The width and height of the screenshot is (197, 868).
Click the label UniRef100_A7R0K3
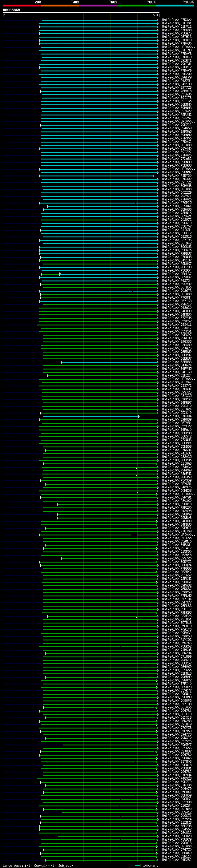click(x=176, y=40)
